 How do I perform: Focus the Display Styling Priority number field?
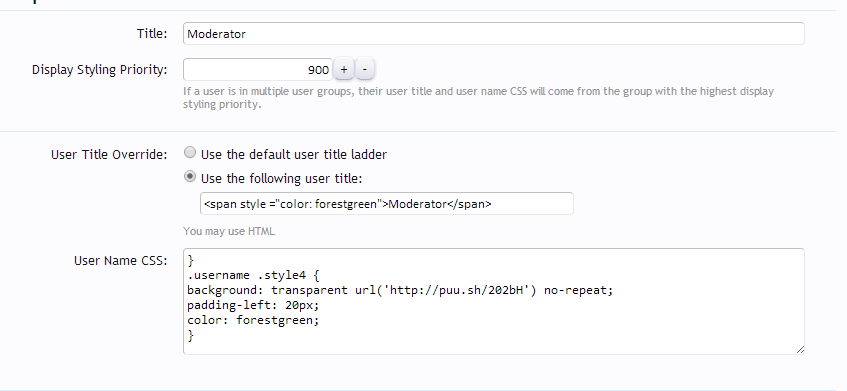258,70
